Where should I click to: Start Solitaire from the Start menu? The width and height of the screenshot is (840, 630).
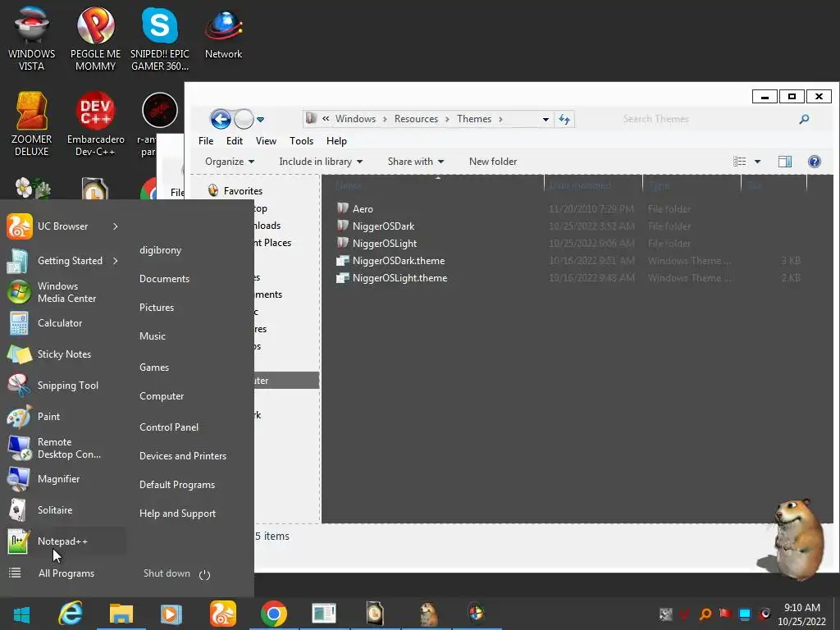pyautogui.click(x=55, y=510)
